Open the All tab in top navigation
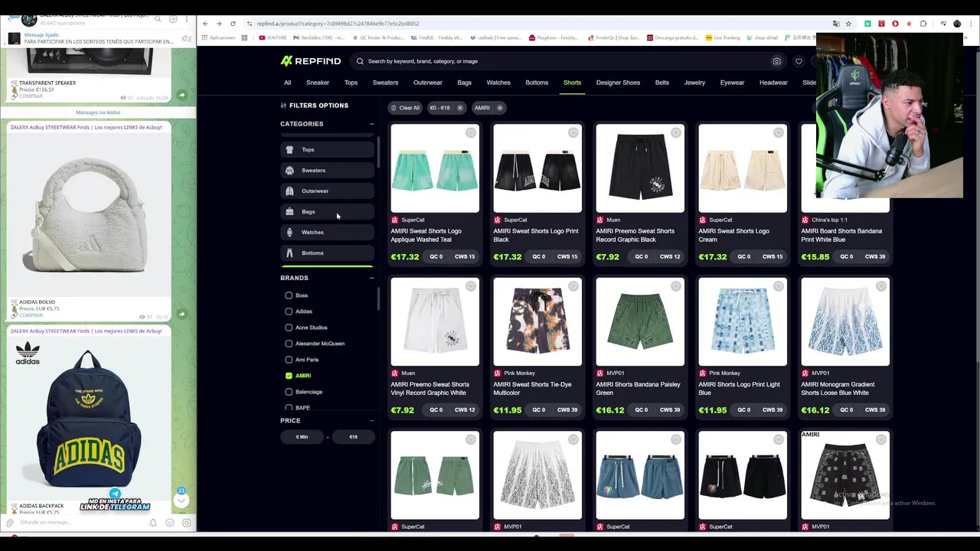The width and height of the screenshot is (980, 551). [x=287, y=83]
